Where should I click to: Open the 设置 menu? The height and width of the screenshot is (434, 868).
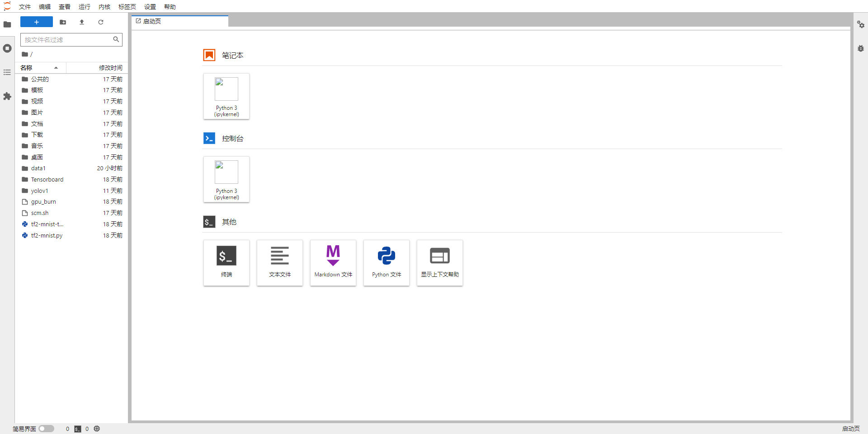(150, 7)
